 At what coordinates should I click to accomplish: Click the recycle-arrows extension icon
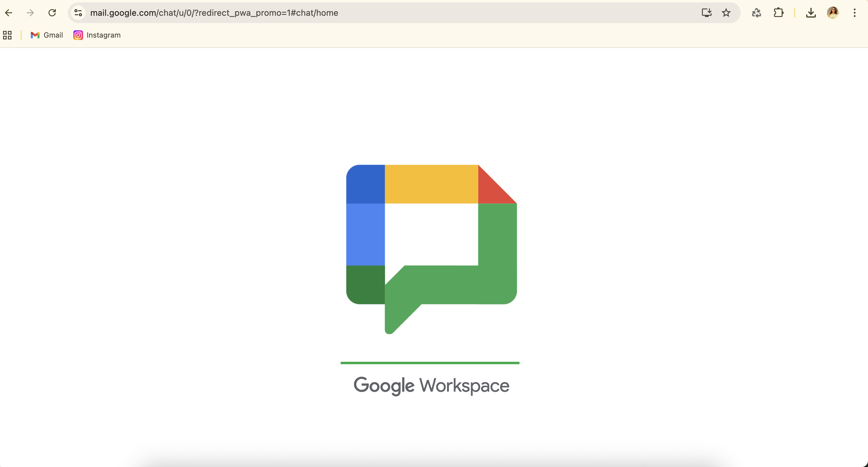coord(756,13)
